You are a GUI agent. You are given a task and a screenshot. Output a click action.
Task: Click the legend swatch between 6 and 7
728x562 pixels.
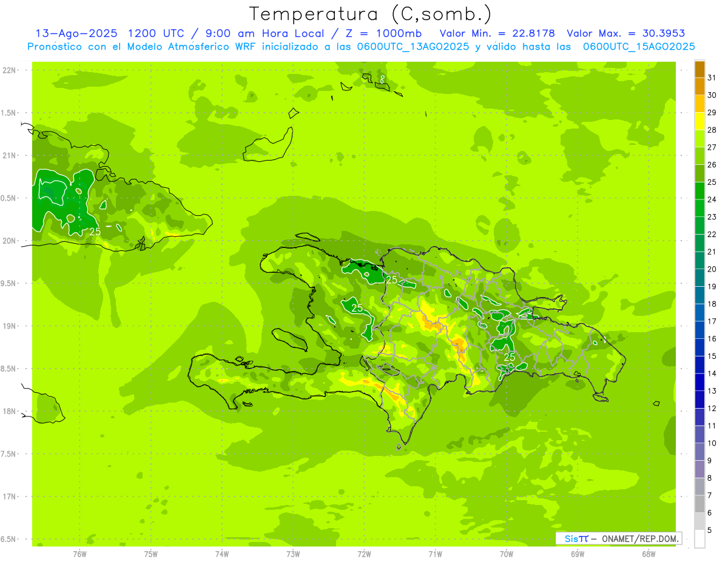click(699, 504)
